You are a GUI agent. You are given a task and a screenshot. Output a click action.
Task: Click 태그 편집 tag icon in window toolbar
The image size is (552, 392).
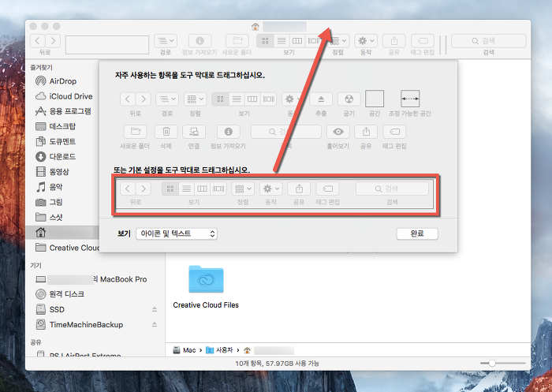pos(423,41)
